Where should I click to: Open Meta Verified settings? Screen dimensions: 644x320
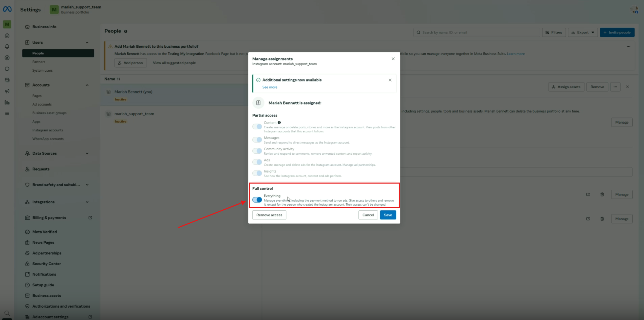point(45,232)
